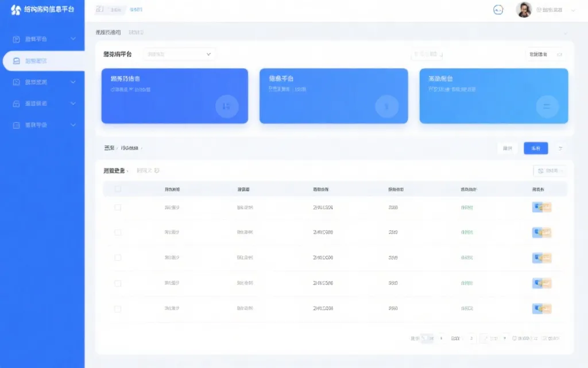Expand the first sidebar menu item using its chevron
The image size is (588, 368).
click(x=73, y=39)
